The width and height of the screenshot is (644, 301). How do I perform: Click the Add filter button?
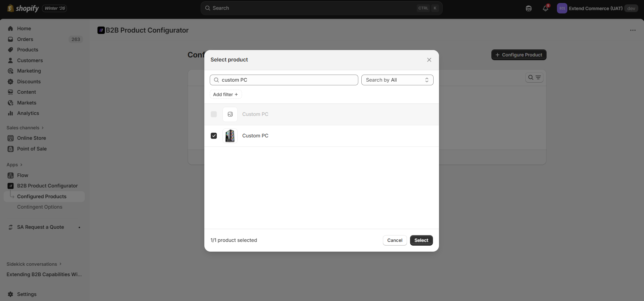[226, 94]
